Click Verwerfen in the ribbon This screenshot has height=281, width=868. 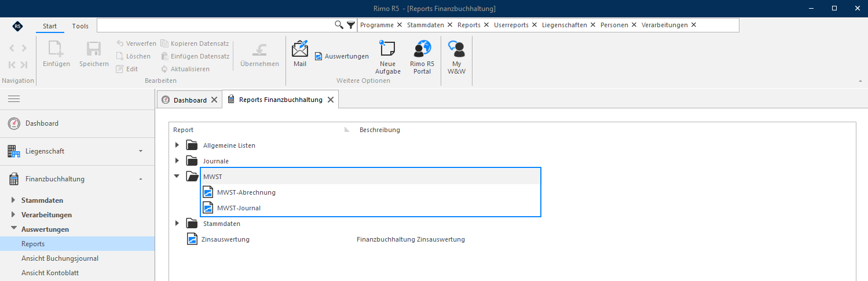136,43
